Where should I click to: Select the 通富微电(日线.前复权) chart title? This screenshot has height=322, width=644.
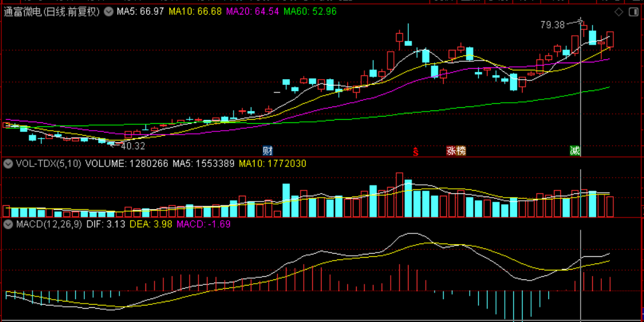pyautogui.click(x=52, y=11)
